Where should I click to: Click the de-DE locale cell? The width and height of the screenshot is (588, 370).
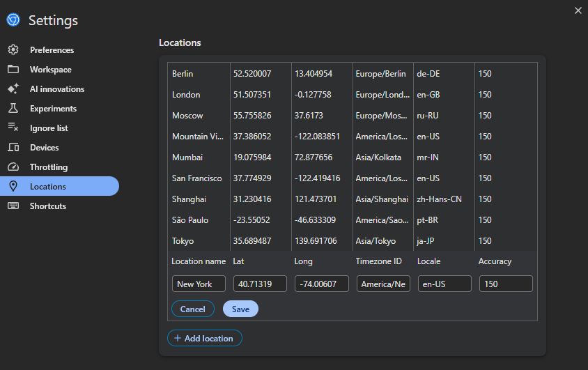tap(428, 73)
